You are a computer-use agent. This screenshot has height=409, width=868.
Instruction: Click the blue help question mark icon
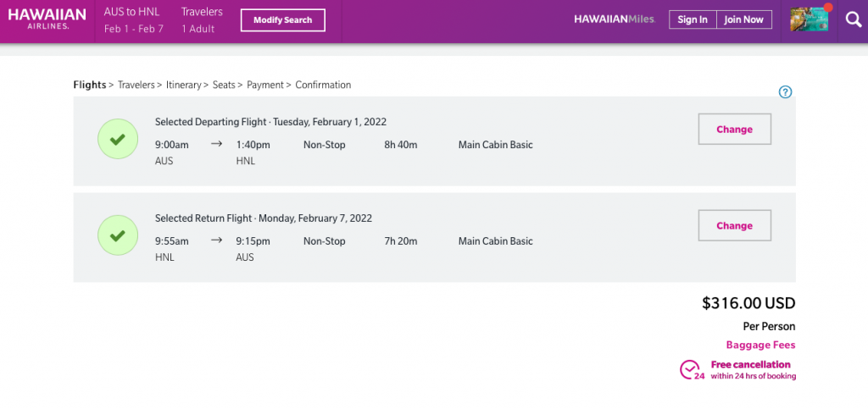click(x=785, y=92)
